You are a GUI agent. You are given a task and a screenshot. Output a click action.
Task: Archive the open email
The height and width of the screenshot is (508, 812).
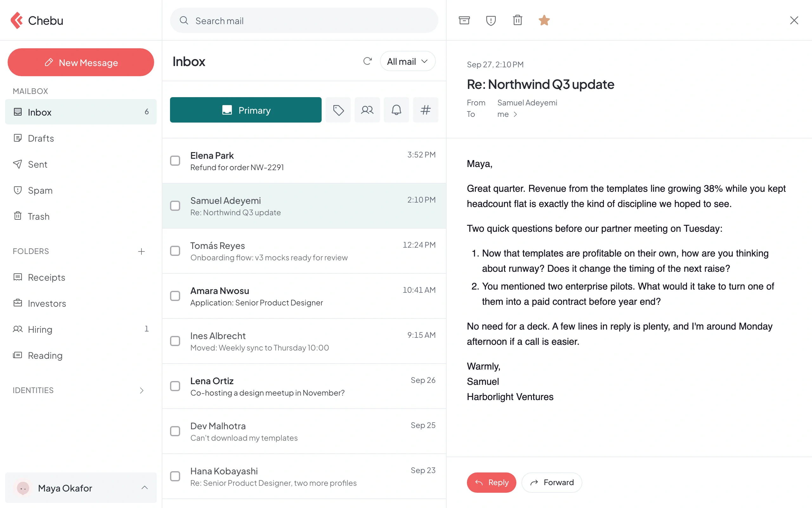tap(464, 20)
